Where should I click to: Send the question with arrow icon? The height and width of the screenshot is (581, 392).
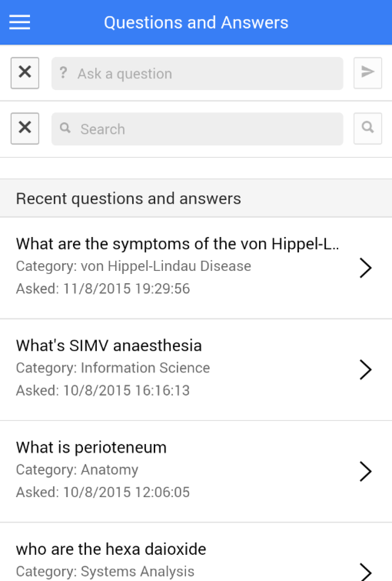click(x=367, y=73)
